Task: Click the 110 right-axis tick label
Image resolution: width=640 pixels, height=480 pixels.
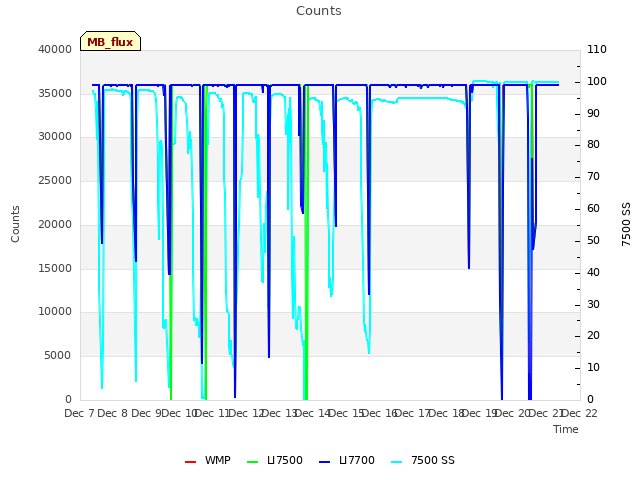Action: click(597, 49)
